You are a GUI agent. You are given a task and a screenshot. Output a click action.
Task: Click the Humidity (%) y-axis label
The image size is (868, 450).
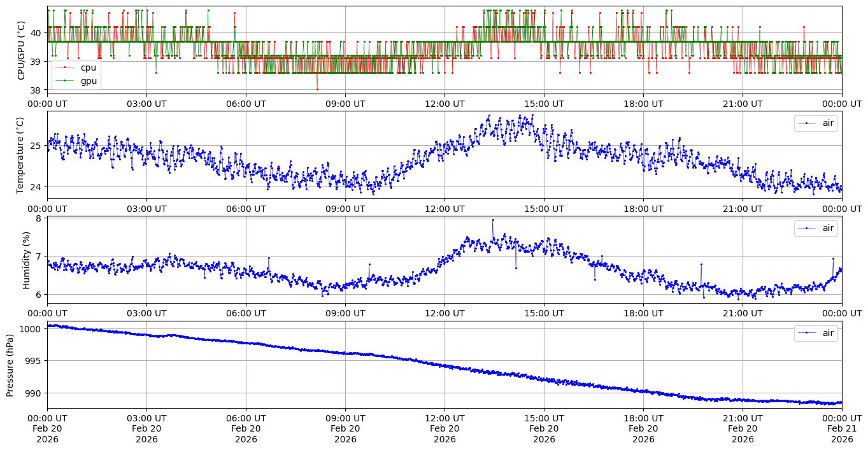pos(26,260)
